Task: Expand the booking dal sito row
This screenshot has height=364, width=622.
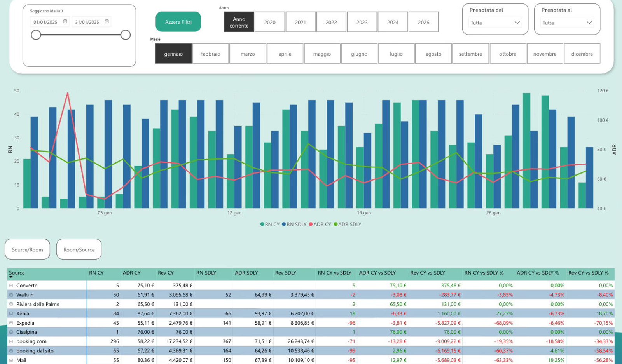Action: [x=11, y=351]
